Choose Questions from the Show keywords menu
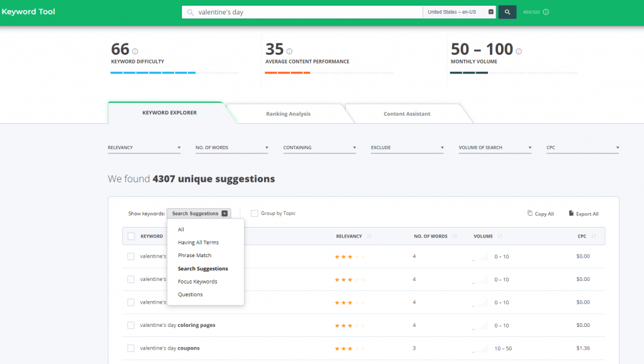The image size is (644, 364). (x=191, y=294)
